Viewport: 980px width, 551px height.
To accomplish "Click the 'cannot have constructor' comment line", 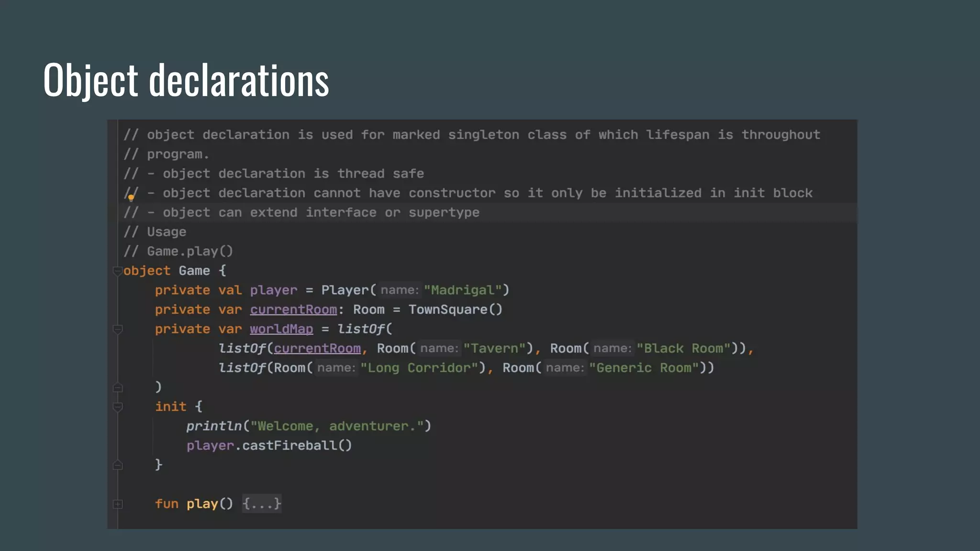I will click(x=468, y=193).
